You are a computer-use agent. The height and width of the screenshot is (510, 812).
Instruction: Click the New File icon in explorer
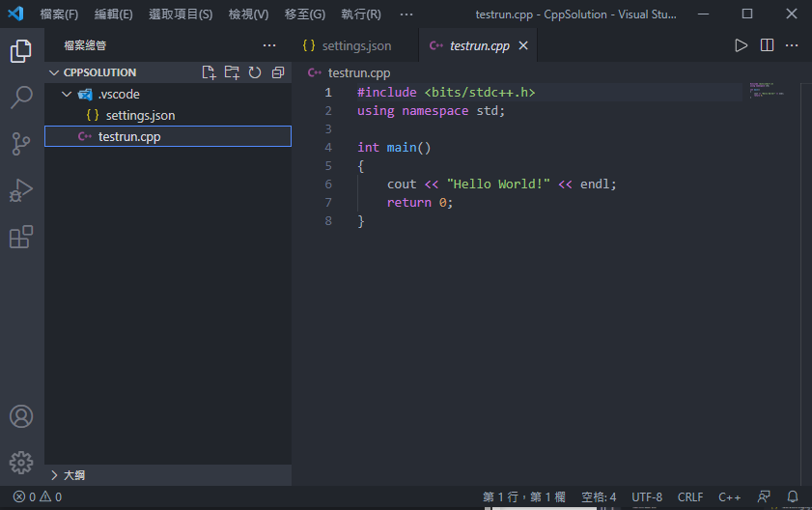coord(209,72)
